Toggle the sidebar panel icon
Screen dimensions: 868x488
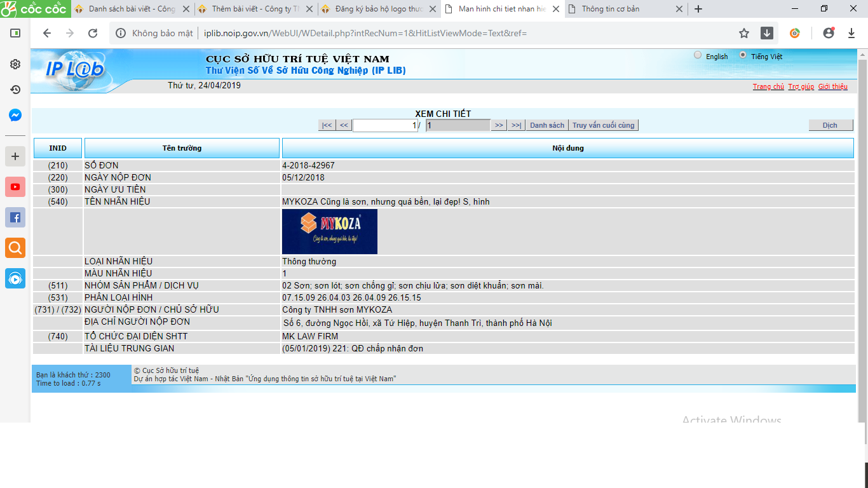point(15,33)
